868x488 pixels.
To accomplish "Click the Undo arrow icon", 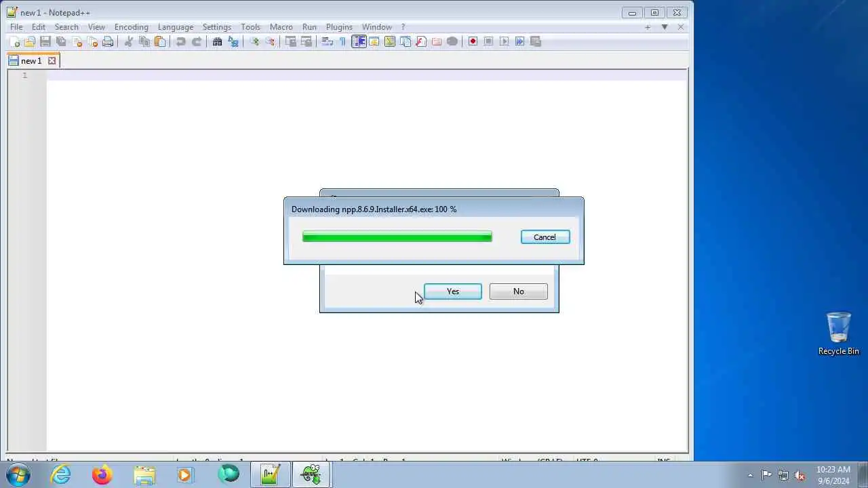I will coord(181,41).
